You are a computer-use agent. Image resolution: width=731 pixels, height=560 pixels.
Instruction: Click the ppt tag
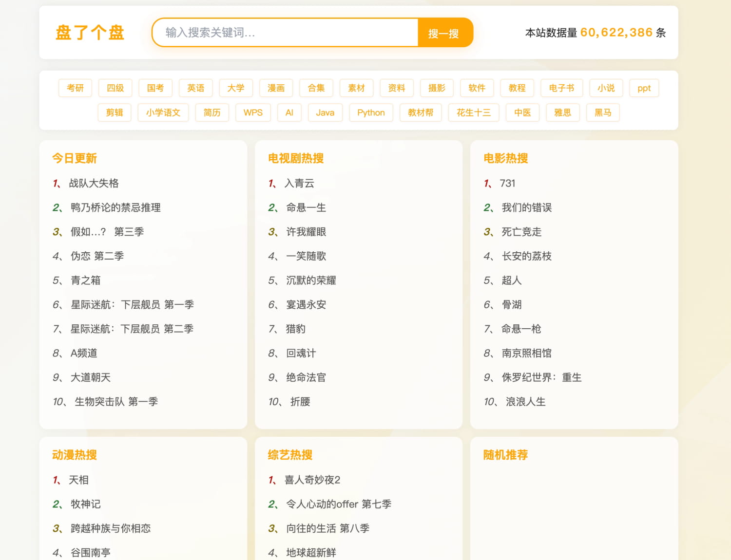[644, 88]
